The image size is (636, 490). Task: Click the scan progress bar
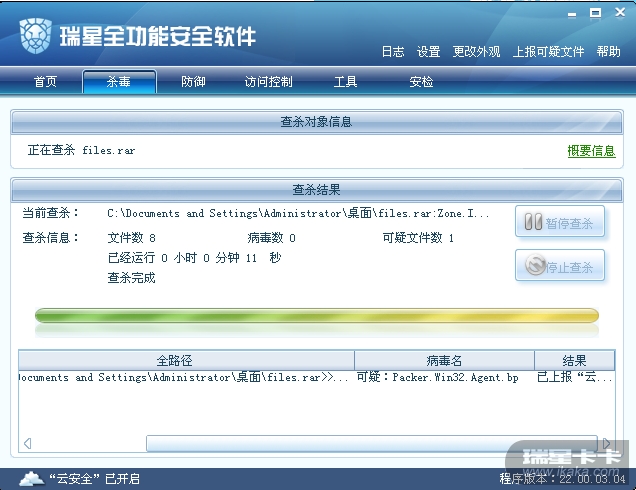click(x=317, y=316)
